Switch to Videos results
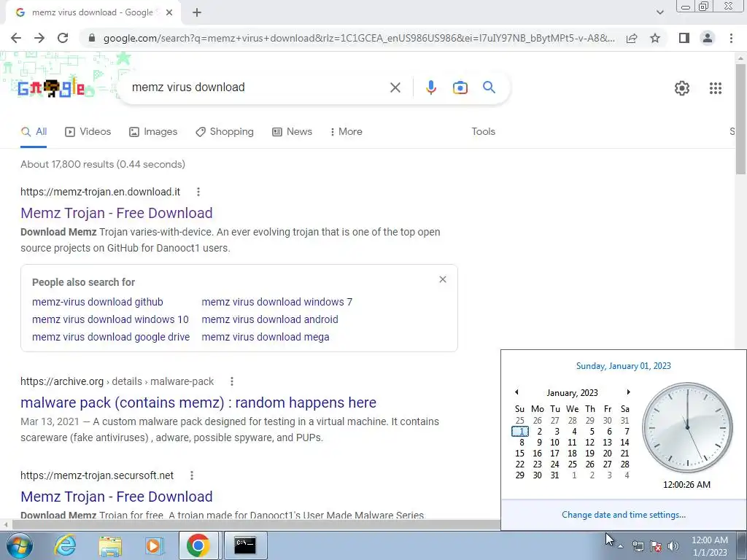Viewport: 747px width, 560px height. [x=88, y=132]
